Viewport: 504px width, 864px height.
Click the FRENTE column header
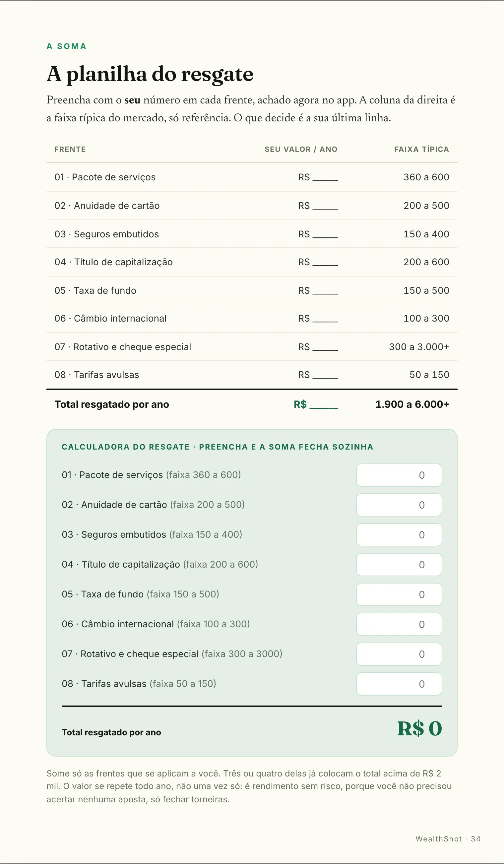tap(70, 150)
